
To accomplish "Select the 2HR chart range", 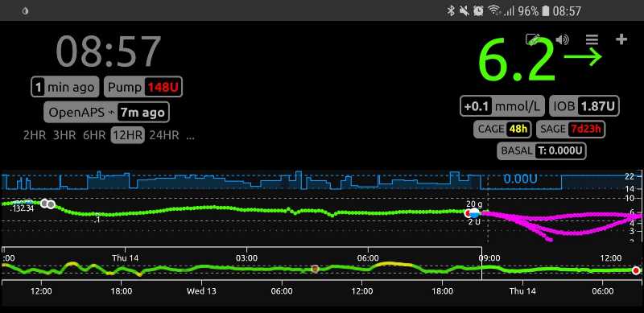I will click(35, 135).
